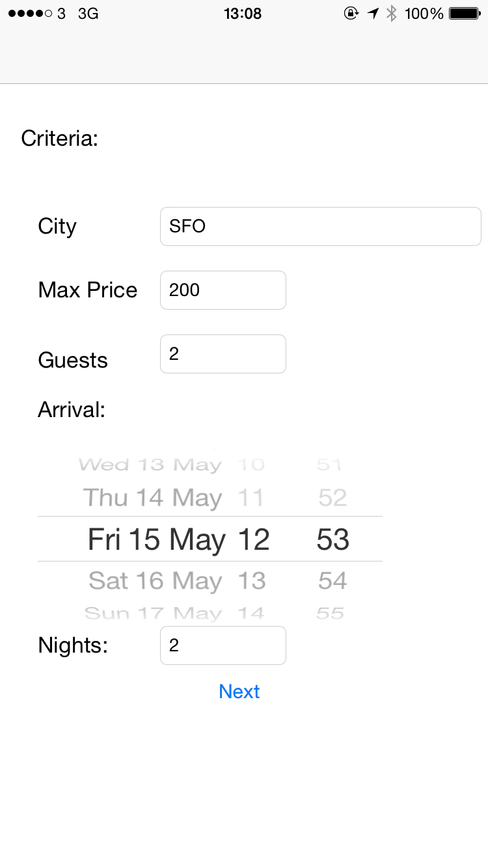Choose hour 13 in the picker
The height and width of the screenshot is (868, 488).
pos(252,580)
